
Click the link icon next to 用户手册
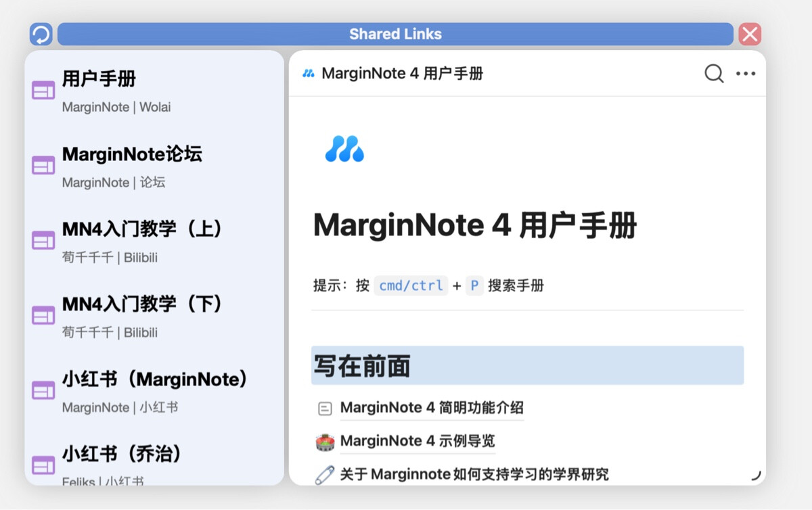(43, 90)
